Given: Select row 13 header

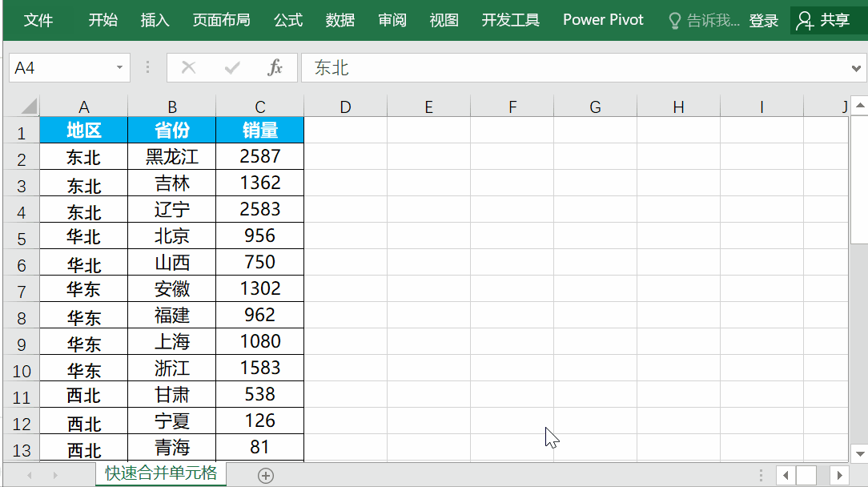Looking at the screenshot, I should point(21,449).
